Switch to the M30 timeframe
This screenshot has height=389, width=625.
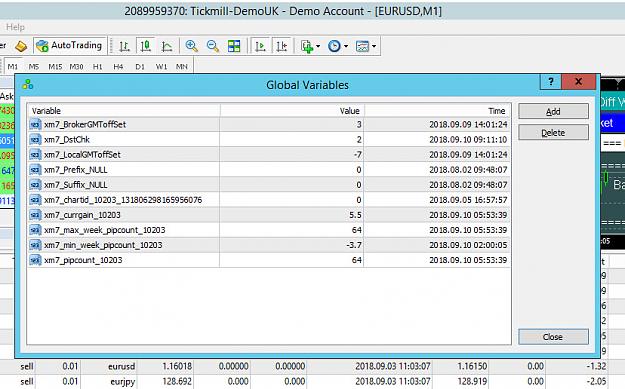77,67
